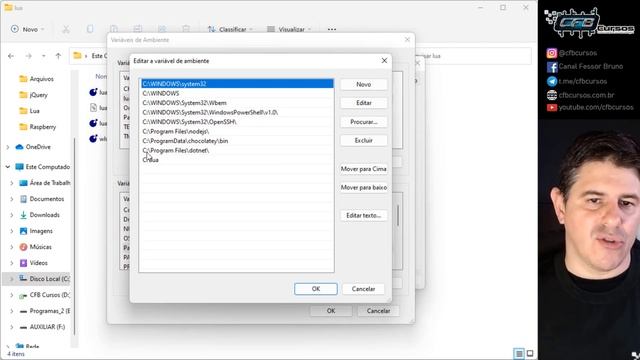Click the Telegram t.me/cfbcursos icon

pos(552,81)
